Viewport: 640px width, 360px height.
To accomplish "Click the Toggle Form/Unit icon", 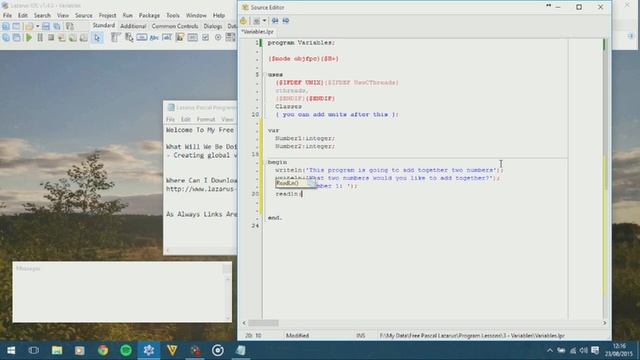I will (x=70, y=26).
